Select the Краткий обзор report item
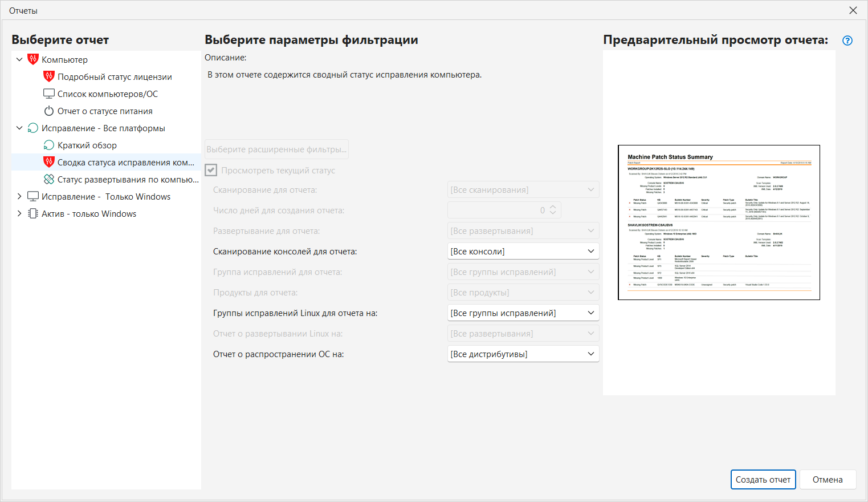 [x=87, y=145]
